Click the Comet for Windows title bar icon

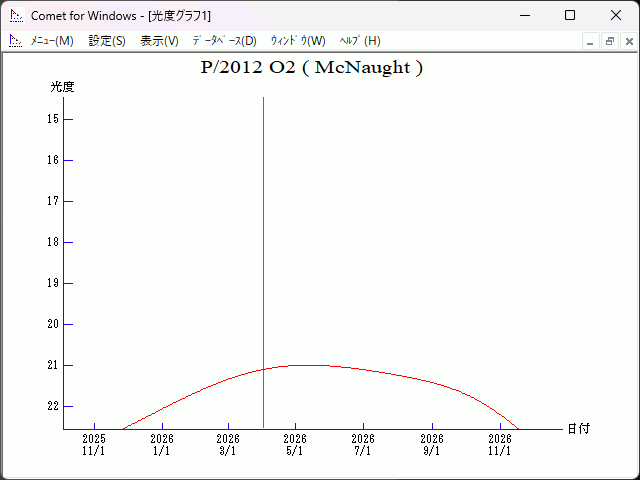pyautogui.click(x=15, y=15)
